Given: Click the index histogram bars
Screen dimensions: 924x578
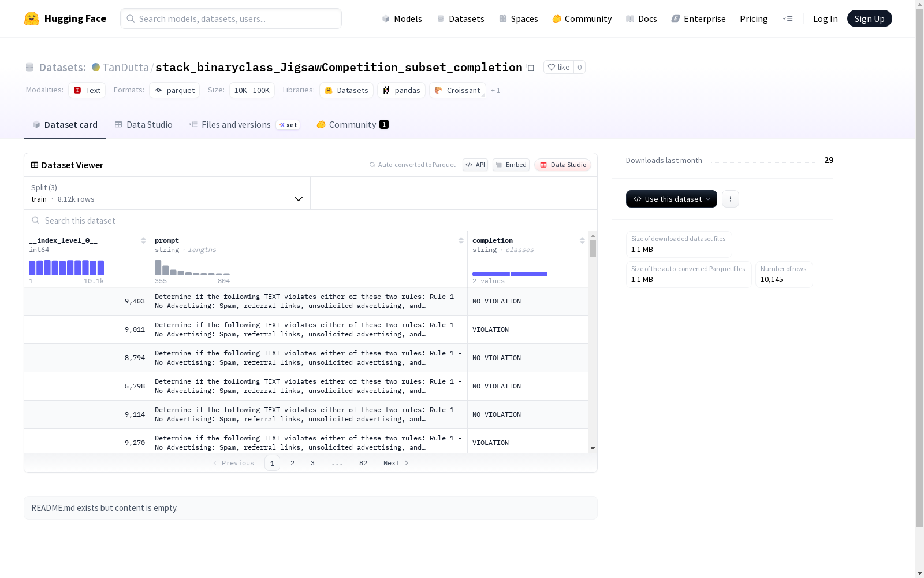Looking at the screenshot, I should click(x=66, y=268).
